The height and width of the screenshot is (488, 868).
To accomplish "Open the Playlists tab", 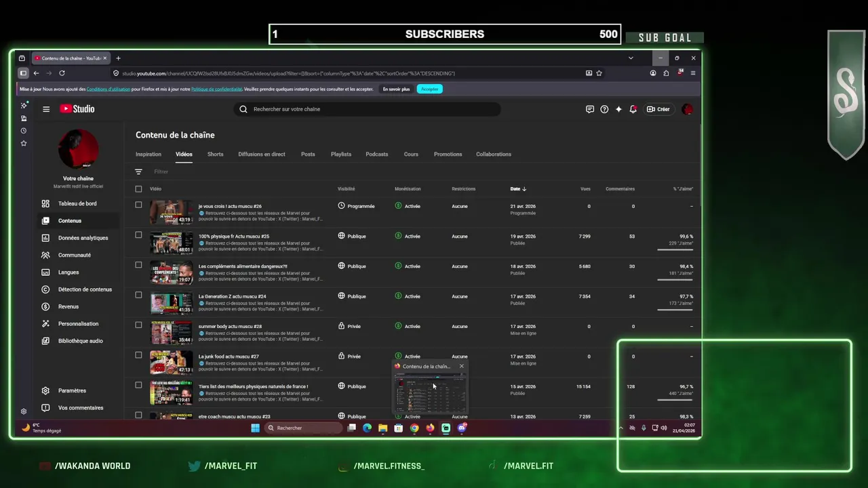I will (x=341, y=154).
